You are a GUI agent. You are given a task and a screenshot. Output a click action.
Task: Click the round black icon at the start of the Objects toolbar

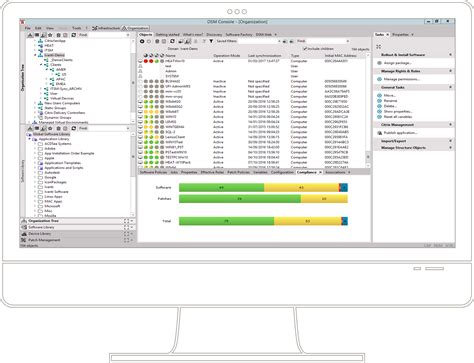(x=142, y=41)
